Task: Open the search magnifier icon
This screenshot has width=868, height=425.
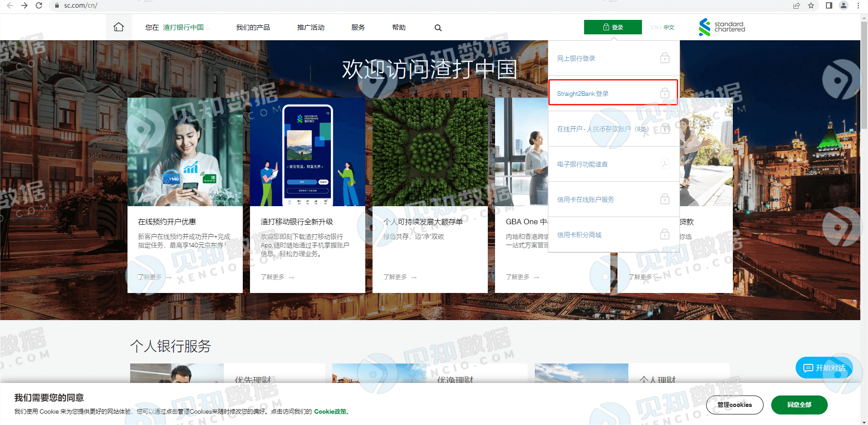Action: pos(438,28)
